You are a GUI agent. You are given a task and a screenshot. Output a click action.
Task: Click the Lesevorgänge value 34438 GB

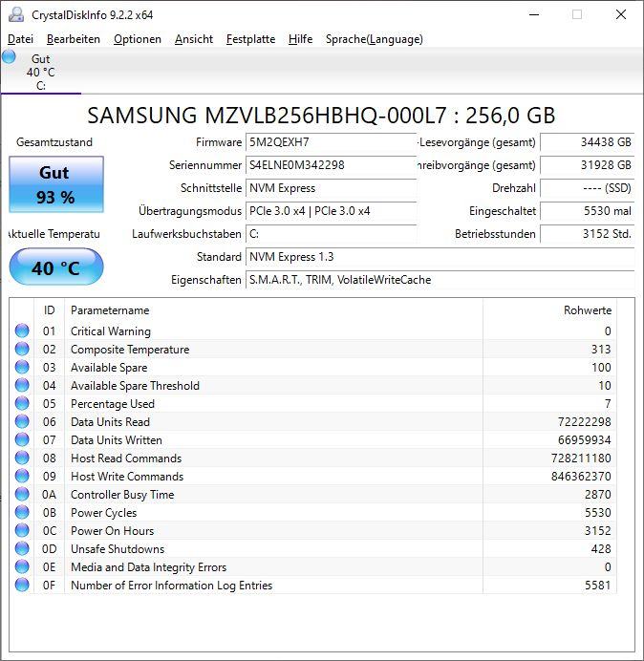point(587,142)
